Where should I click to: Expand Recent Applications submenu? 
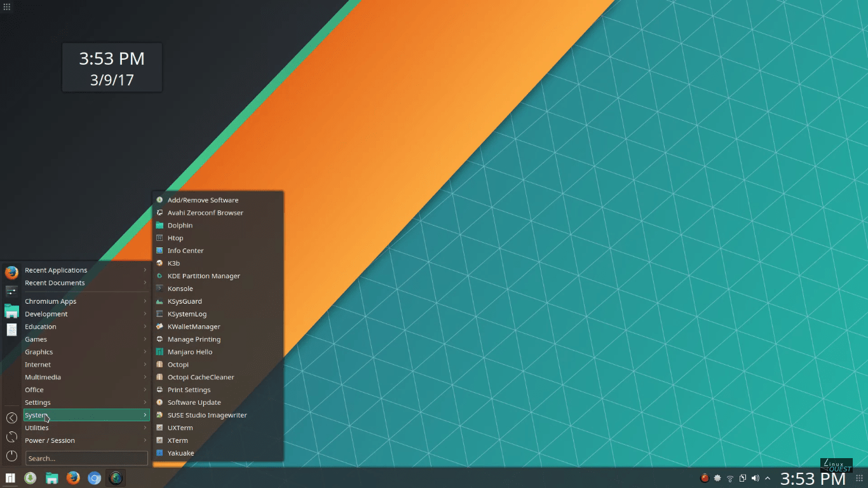86,270
